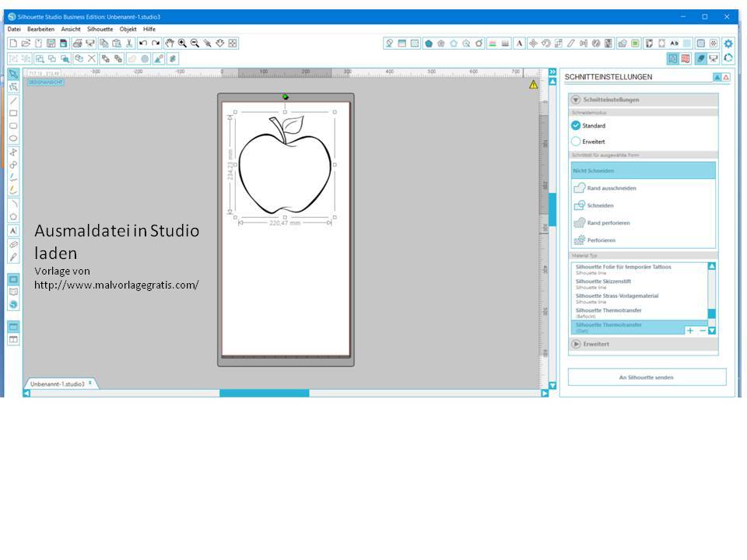Image resolution: width=747 pixels, height=560 pixels.
Task: Click the yellow warning triangle icon
Action: click(533, 85)
